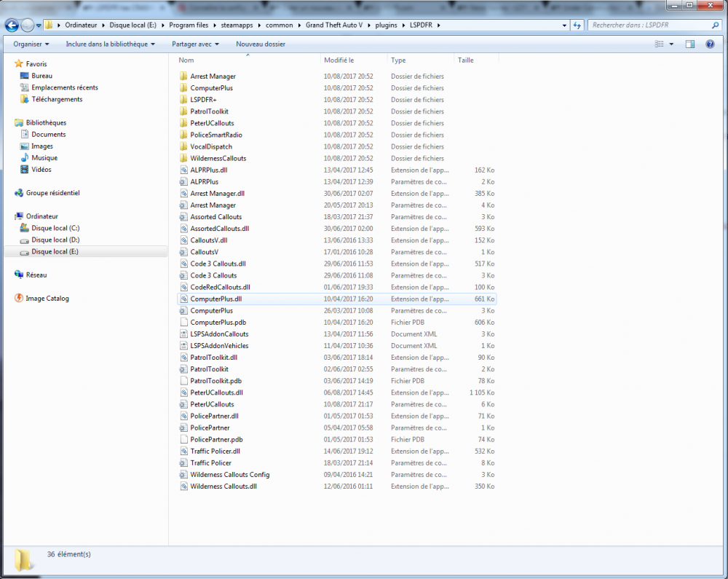Select the PoliceSmartRadio folder icon
The width and height of the screenshot is (728, 579).
183,135
